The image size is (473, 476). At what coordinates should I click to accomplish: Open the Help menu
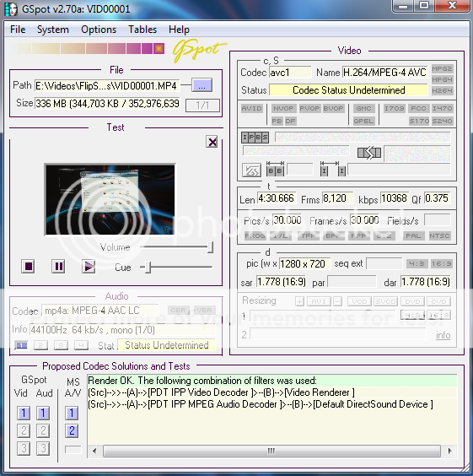click(x=179, y=30)
